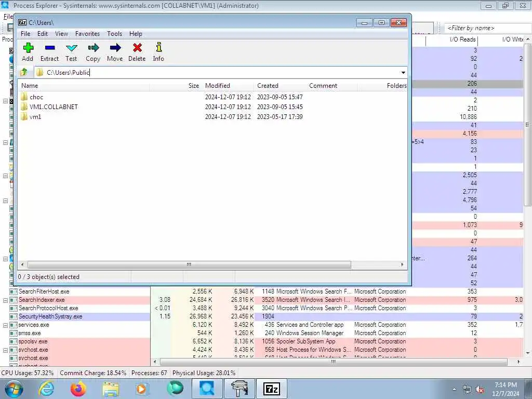The width and height of the screenshot is (532, 399).
Task: Click 7-Zip horizontal scrollbar right arrow
Action: [x=403, y=264]
